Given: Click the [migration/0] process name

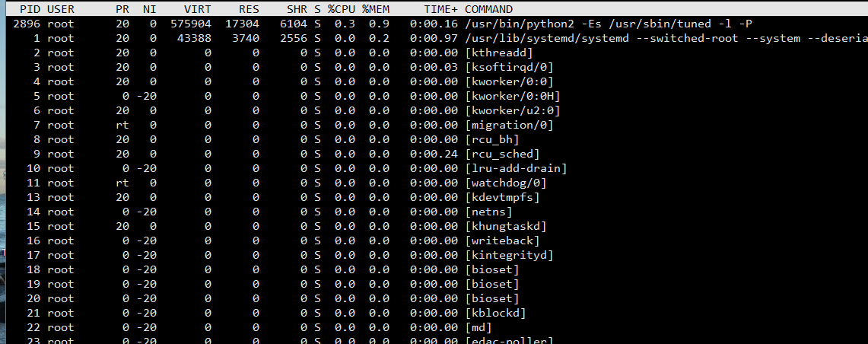Looking at the screenshot, I should click(x=508, y=125).
